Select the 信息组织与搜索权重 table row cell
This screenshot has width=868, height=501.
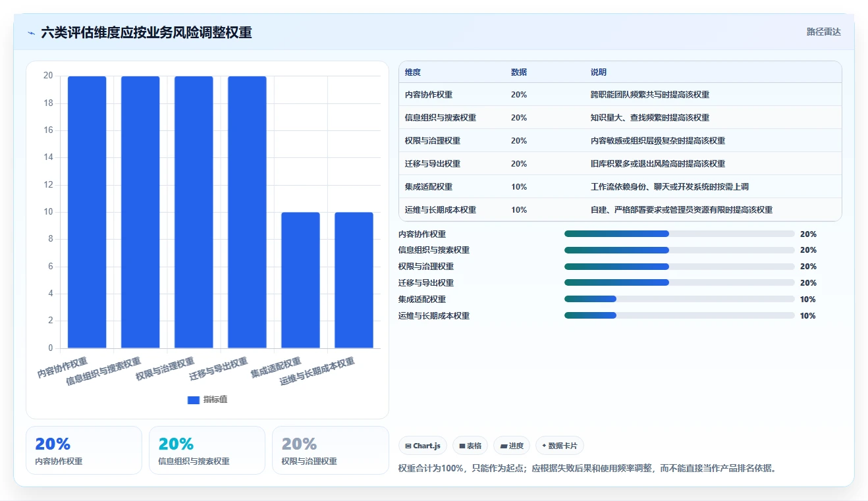pos(441,118)
